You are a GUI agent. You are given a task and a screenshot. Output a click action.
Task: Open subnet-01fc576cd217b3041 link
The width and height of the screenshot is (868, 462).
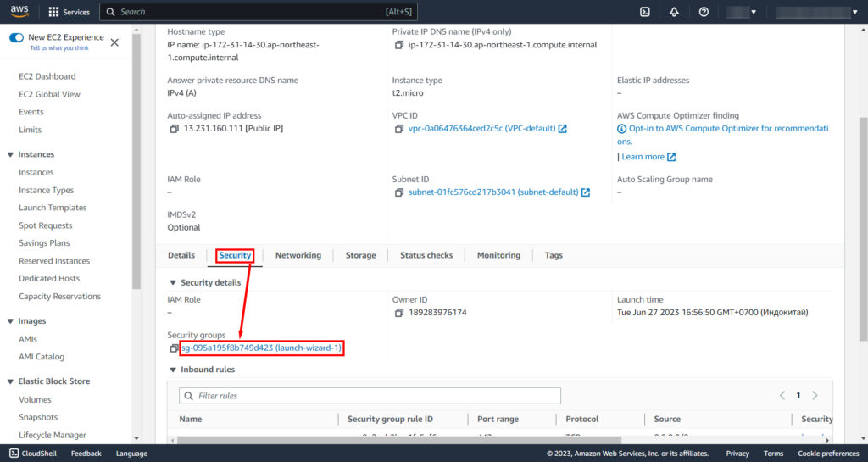tap(493, 192)
